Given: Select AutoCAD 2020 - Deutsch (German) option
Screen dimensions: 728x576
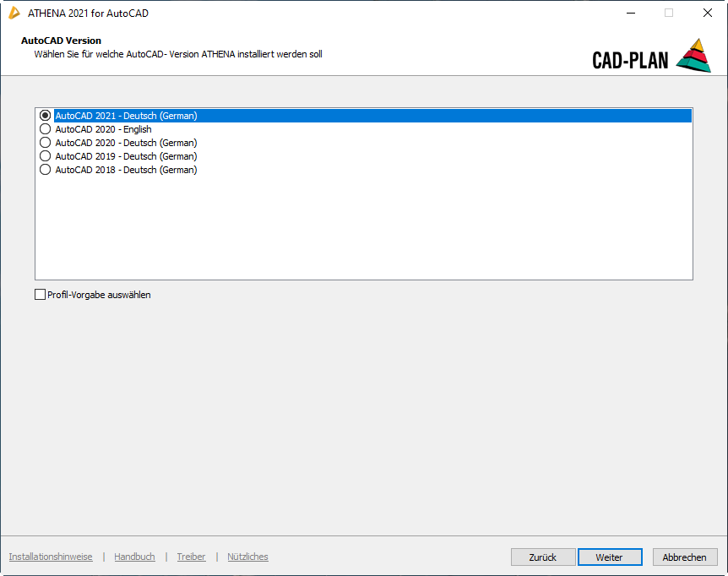Looking at the screenshot, I should click(x=46, y=143).
